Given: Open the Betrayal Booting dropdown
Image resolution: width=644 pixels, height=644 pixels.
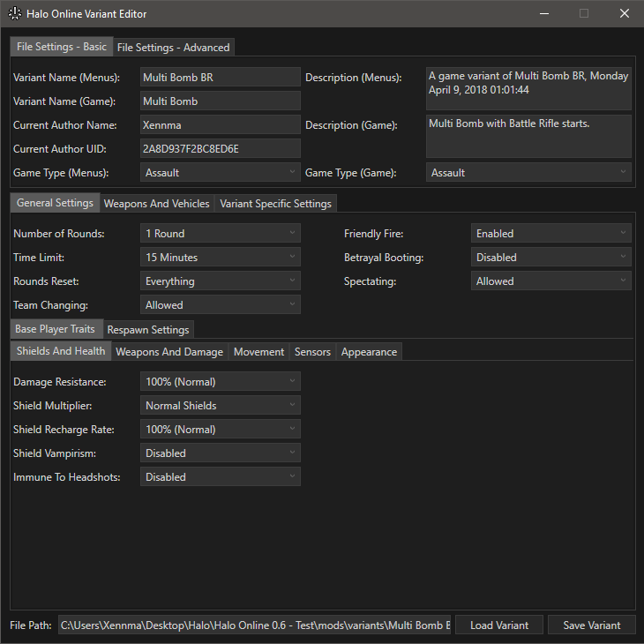Looking at the screenshot, I should [551, 257].
